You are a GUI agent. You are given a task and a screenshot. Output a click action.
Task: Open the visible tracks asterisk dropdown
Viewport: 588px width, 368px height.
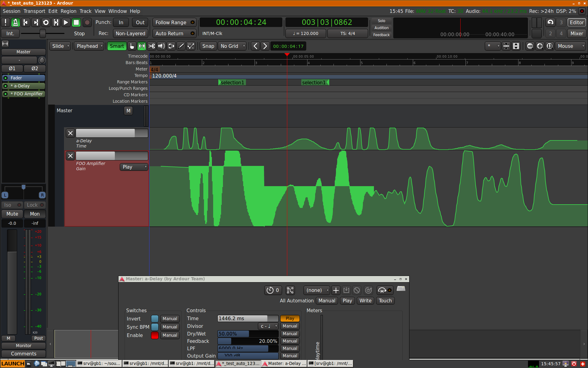click(x=493, y=46)
